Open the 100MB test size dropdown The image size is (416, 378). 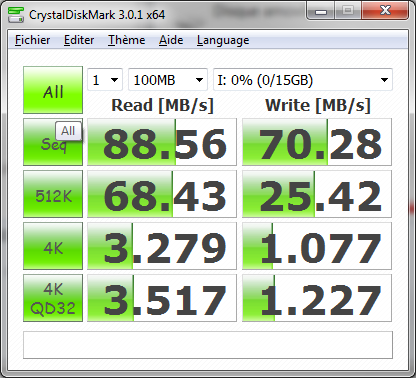[168, 80]
